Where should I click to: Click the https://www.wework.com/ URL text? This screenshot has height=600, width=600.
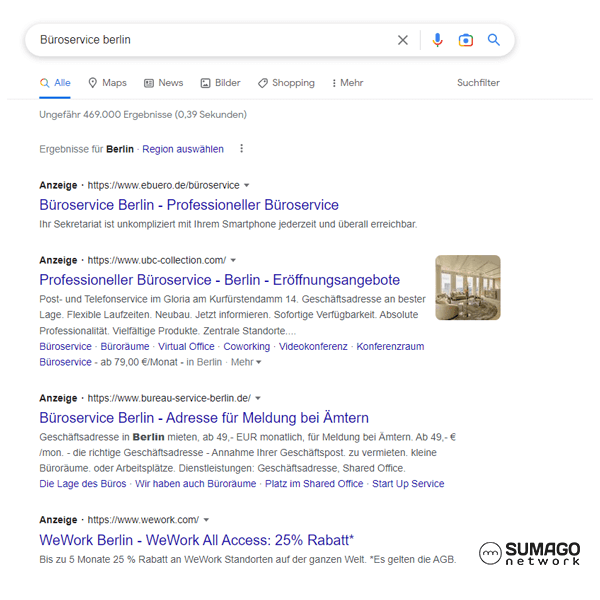pyautogui.click(x=143, y=520)
